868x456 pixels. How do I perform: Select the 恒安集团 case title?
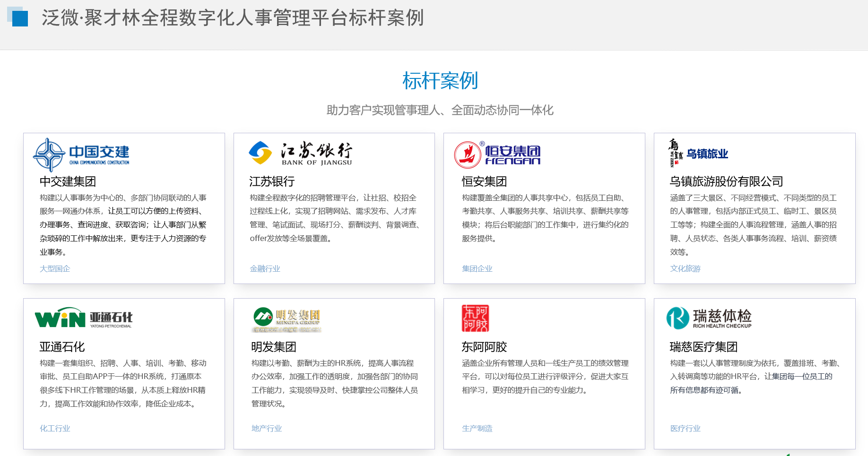click(x=484, y=181)
